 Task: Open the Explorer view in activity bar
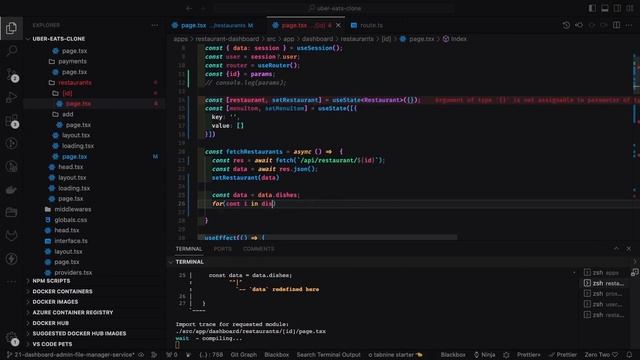11,28
